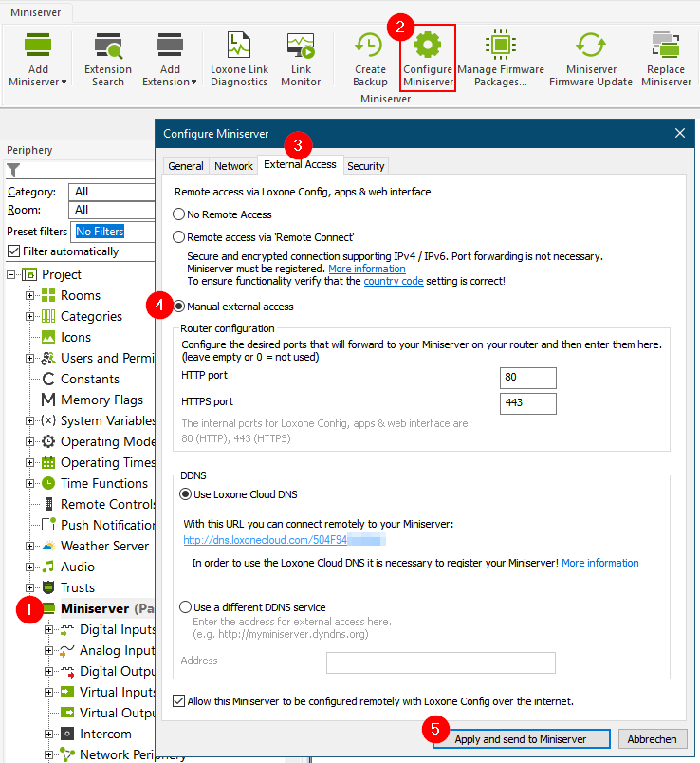Toggle remote configuration over internet checkbox

(180, 701)
